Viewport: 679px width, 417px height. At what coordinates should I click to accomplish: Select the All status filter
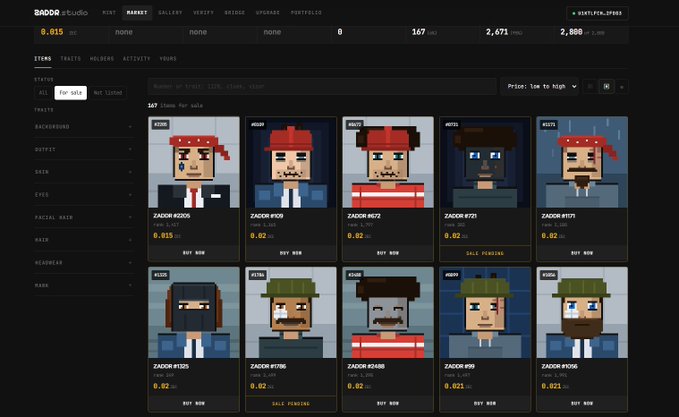[x=43, y=93]
